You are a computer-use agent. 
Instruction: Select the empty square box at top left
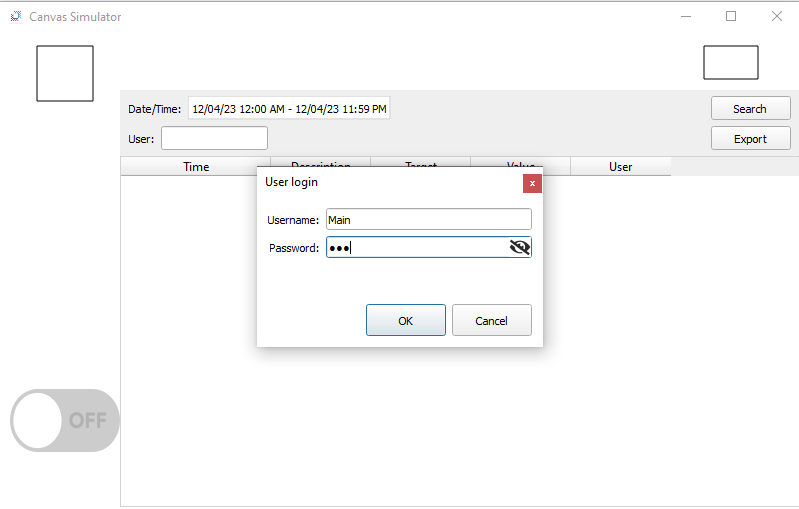(x=65, y=73)
